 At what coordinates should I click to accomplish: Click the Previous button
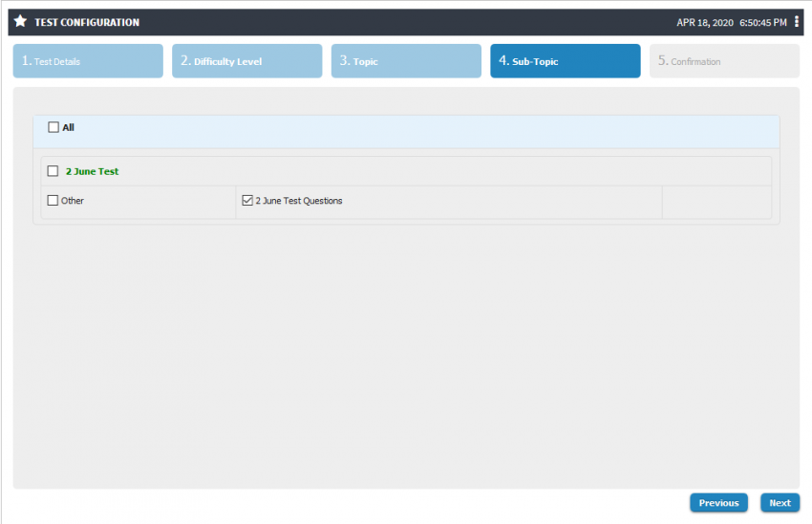click(718, 503)
